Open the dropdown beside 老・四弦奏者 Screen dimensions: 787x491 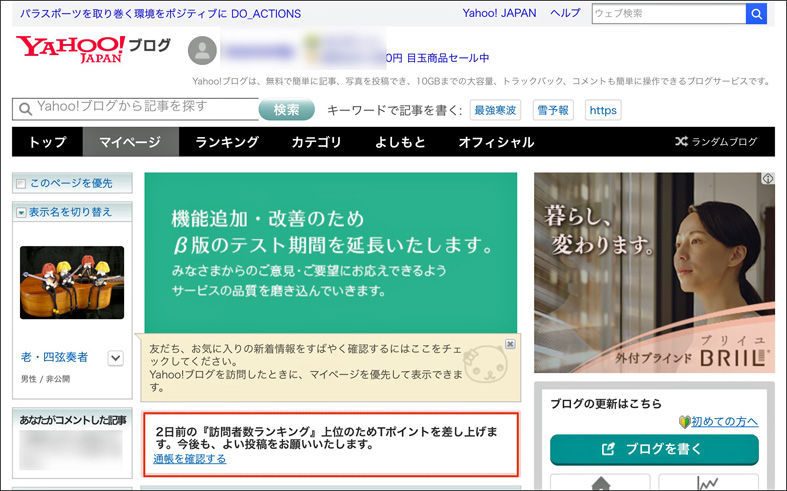tap(115, 358)
